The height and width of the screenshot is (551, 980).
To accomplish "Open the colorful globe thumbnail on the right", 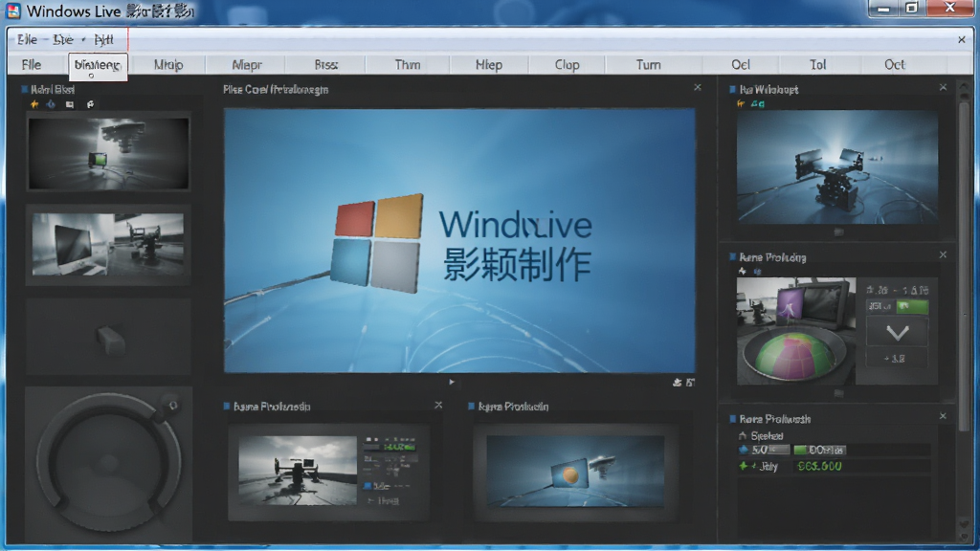I will pos(795,331).
